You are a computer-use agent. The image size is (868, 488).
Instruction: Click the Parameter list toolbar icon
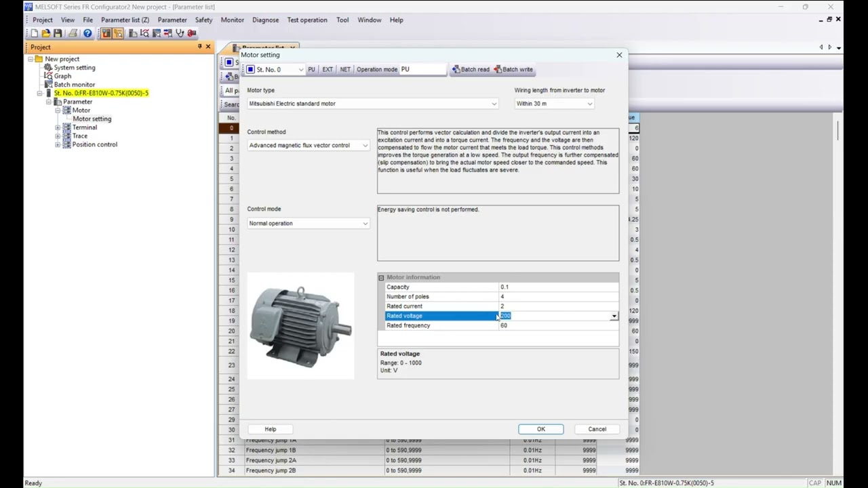[132, 33]
